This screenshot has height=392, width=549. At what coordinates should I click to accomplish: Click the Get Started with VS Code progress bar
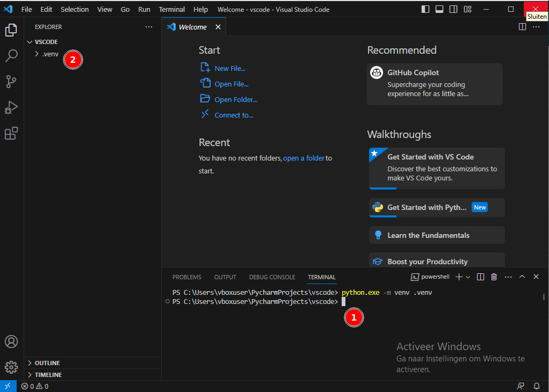tap(382, 188)
